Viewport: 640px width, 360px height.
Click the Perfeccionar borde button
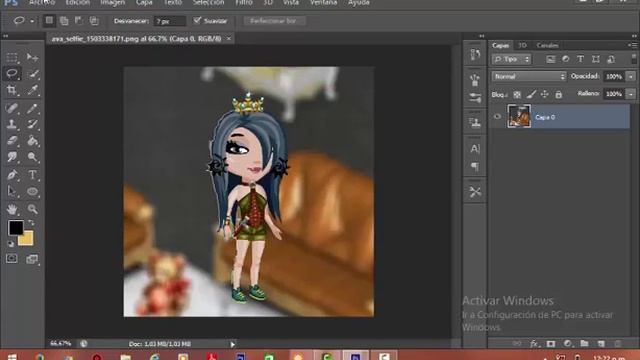[274, 21]
